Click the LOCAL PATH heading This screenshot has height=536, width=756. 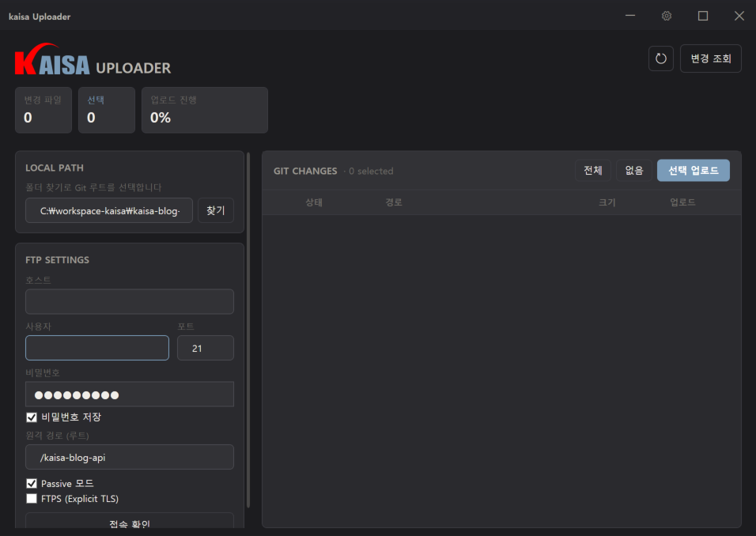tap(55, 168)
